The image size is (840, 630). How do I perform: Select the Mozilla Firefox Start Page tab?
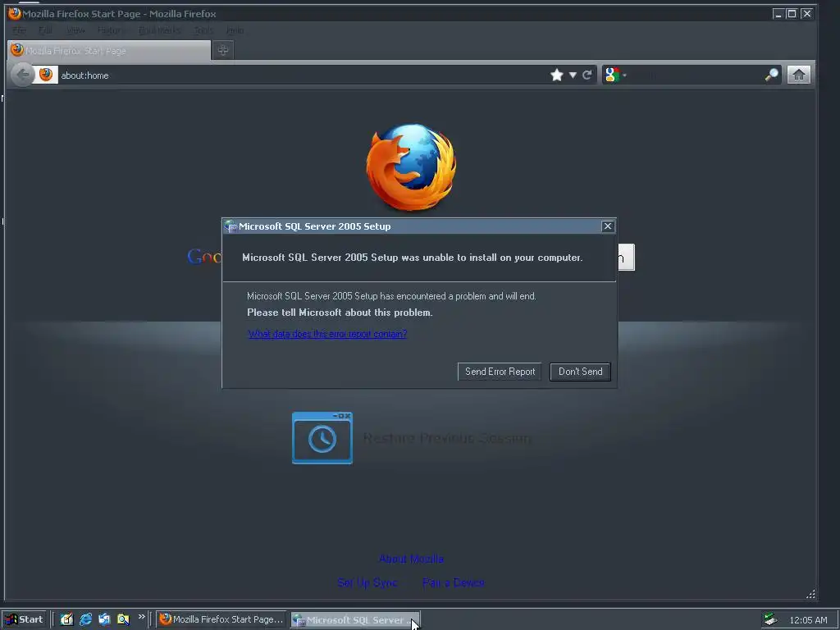[x=109, y=50]
